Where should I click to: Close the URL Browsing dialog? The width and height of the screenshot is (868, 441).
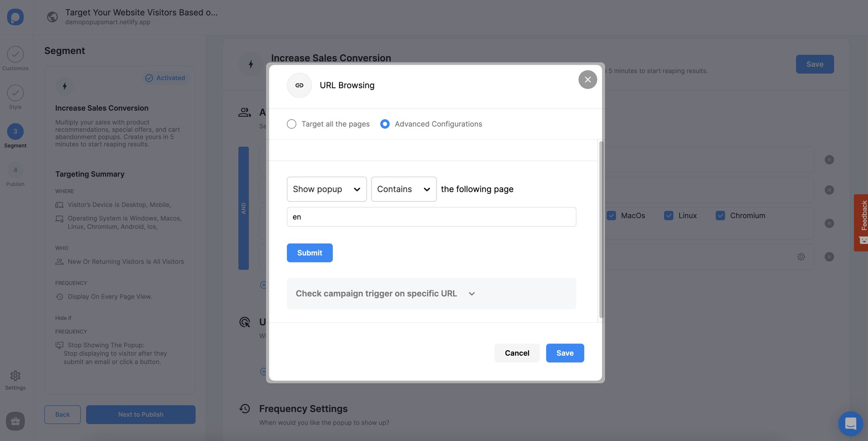[x=587, y=79]
